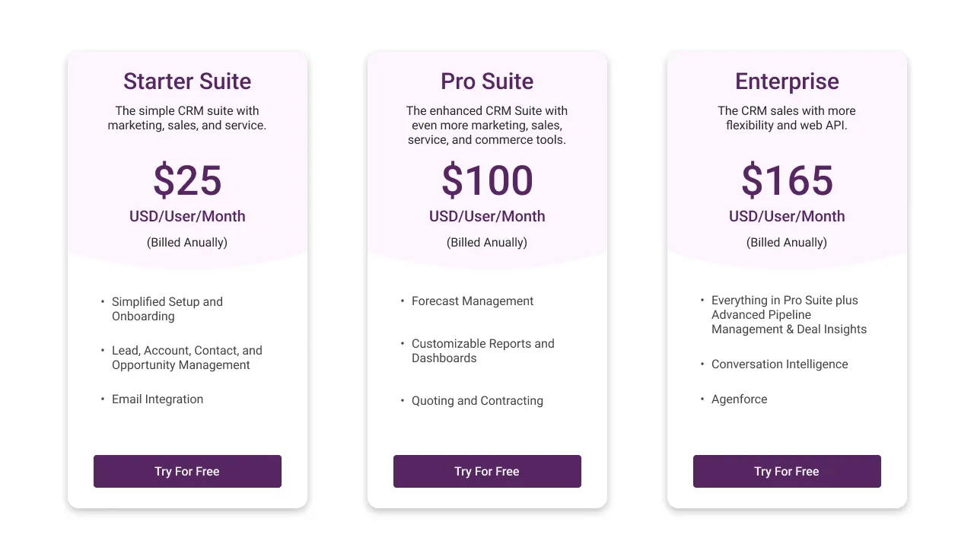Click the Starter Suite Try For Free button
Image resolution: width=974 pixels, height=560 pixels.
coord(187,471)
